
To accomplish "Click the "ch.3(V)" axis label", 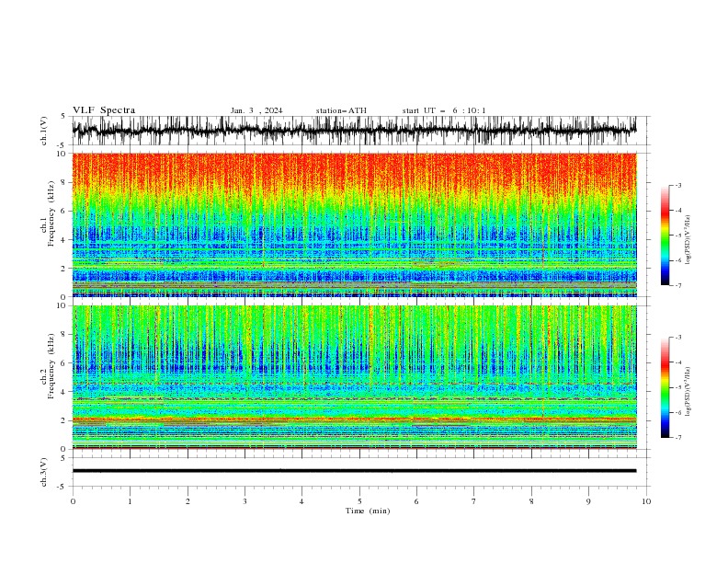I will (44, 472).
